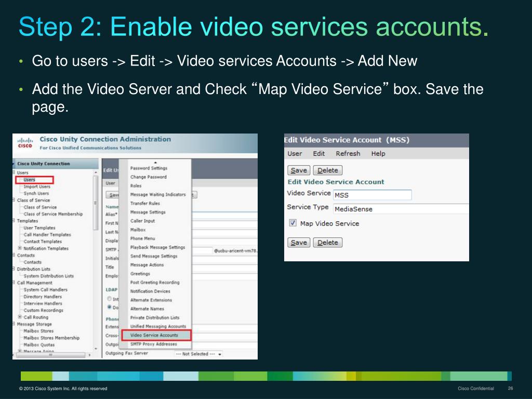Viewport: 532px width, 399px height.
Task: Open Outgoing Fax Server dropdown
Action: tap(198, 354)
